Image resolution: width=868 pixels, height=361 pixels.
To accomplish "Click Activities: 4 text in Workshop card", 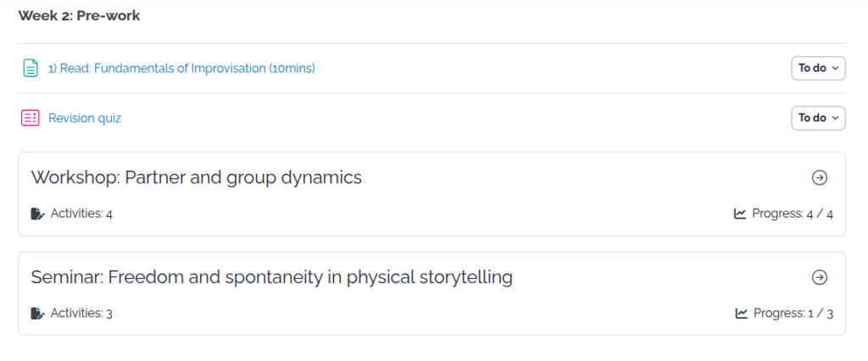I will point(81,214).
